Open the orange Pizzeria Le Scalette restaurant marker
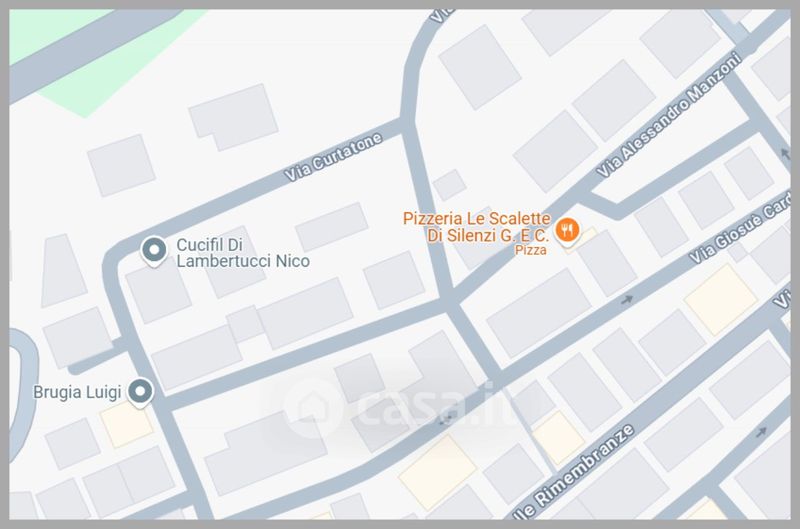 (x=567, y=231)
